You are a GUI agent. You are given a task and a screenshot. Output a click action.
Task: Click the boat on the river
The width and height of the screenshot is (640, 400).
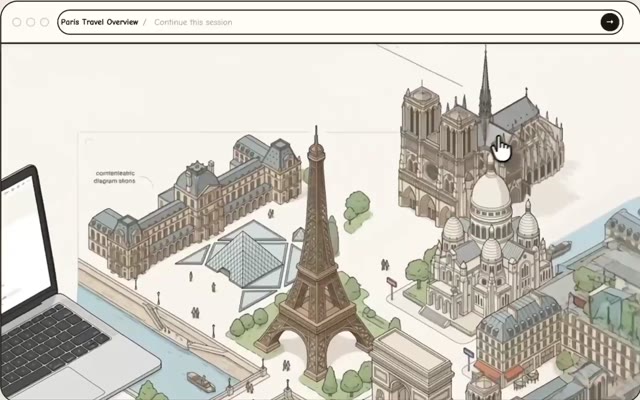200,381
